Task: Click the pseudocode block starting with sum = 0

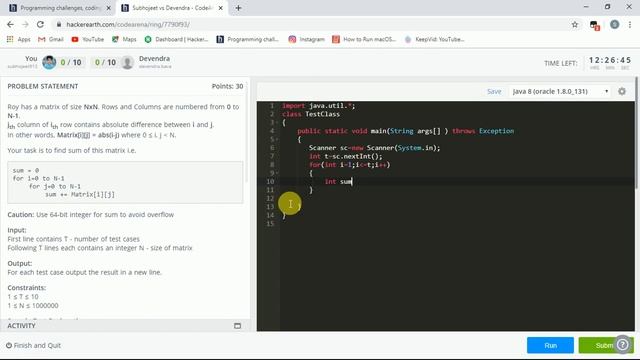Action: [x=125, y=182]
